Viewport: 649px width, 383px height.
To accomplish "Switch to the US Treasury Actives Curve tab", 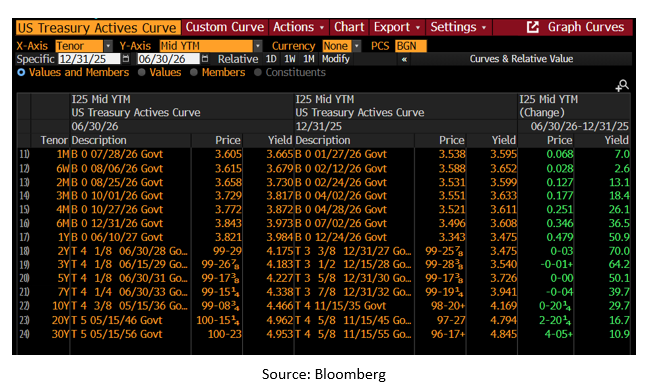I will 98,28.
